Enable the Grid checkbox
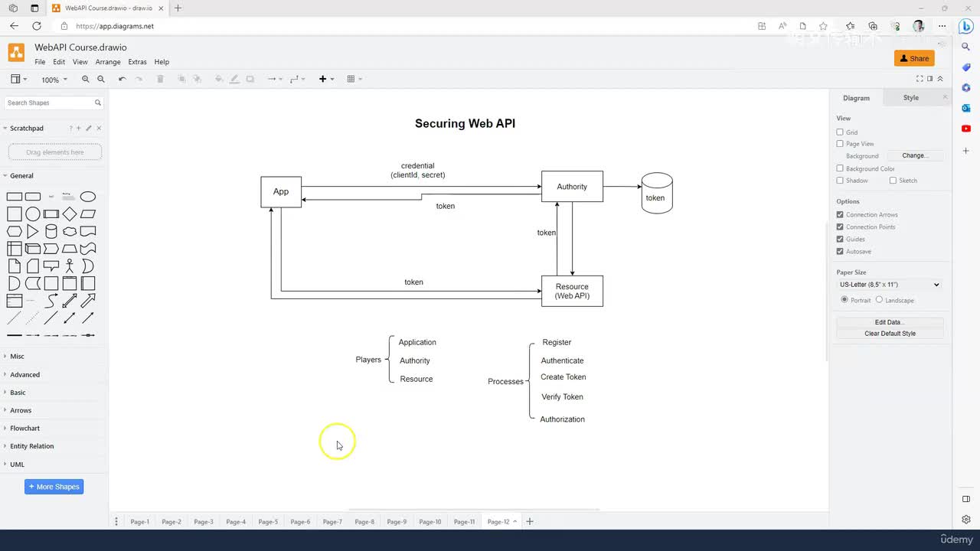Viewport: 980px width, 551px height. click(x=840, y=132)
